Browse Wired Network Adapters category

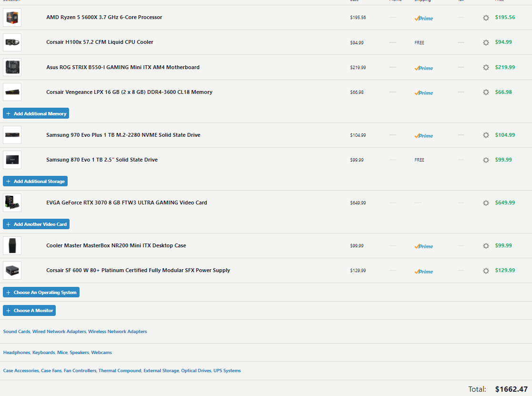[59, 332]
